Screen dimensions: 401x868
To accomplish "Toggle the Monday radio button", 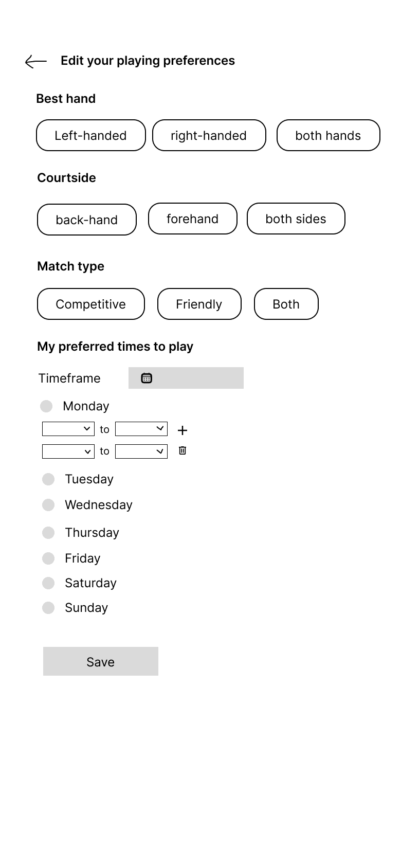I will pyautogui.click(x=46, y=406).
